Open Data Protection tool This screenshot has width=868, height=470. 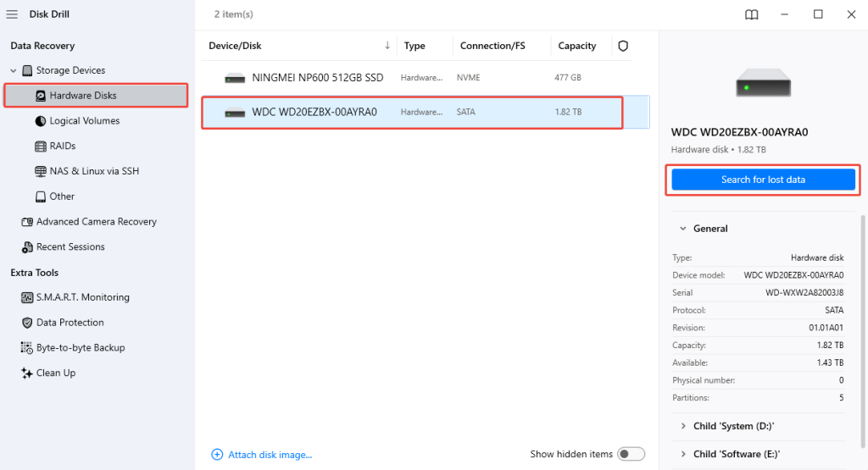point(70,323)
